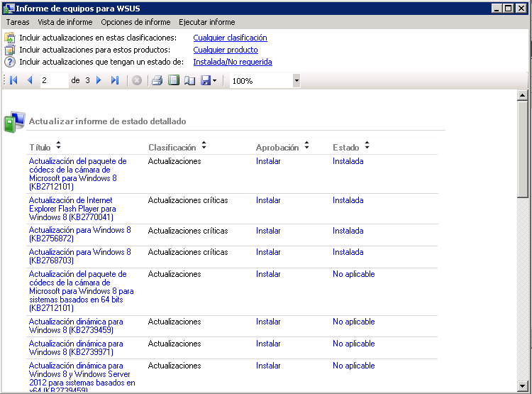Open Internet Explorer Flash Player KB2770041
The image size is (532, 394).
(72, 209)
